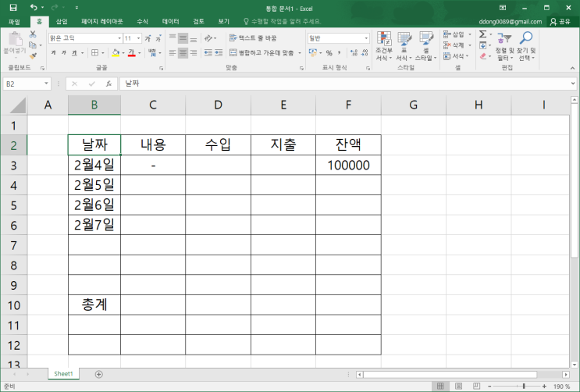Align text to the left
This screenshot has width=580, height=392.
click(173, 53)
